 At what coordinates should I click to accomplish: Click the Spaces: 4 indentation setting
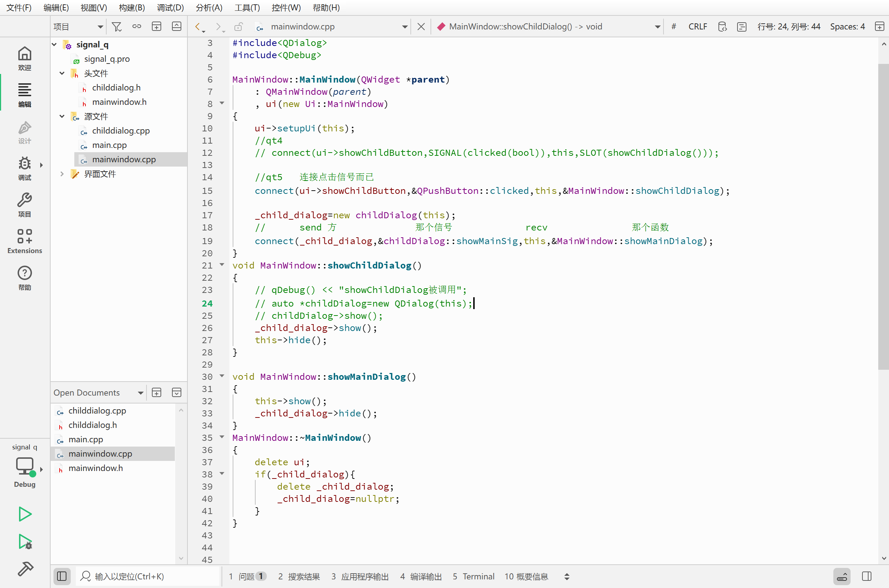847,27
